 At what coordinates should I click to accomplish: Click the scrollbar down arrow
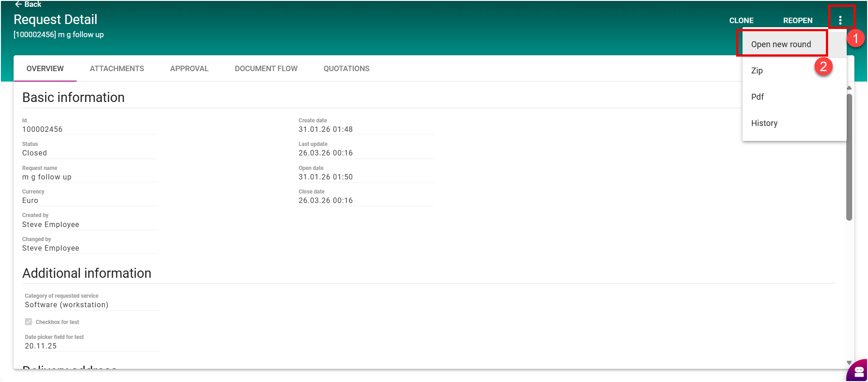pyautogui.click(x=849, y=363)
